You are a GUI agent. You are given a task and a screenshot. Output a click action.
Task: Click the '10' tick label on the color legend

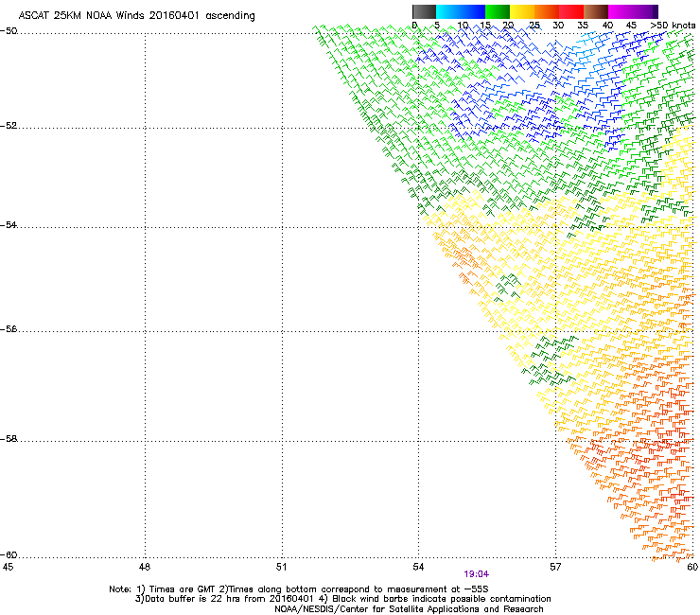pyautogui.click(x=463, y=26)
